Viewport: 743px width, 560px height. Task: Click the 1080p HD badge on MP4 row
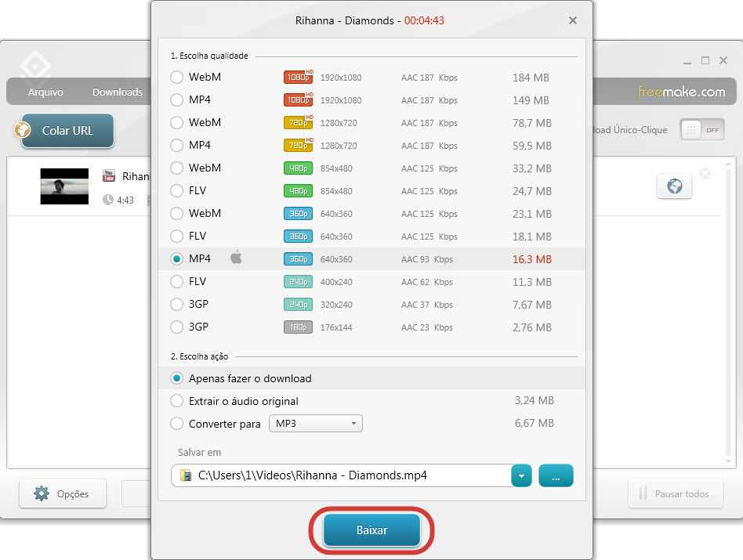point(299,99)
